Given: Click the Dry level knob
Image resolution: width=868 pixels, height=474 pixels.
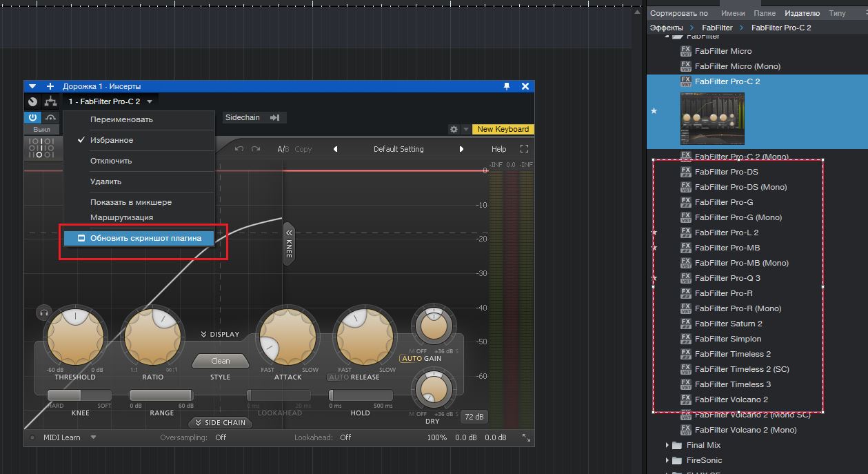Looking at the screenshot, I should [434, 388].
